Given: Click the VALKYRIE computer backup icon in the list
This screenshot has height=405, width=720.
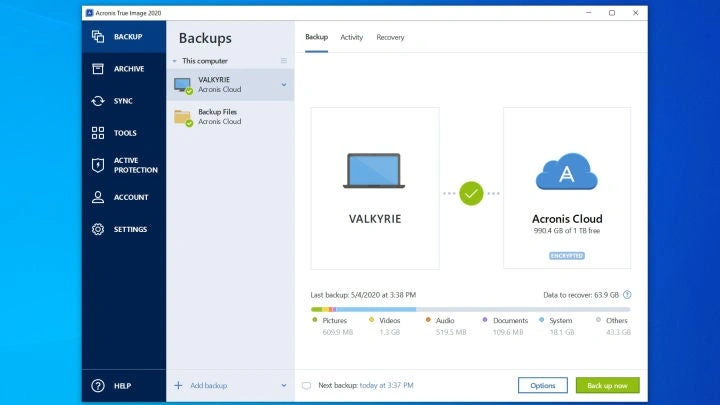Looking at the screenshot, I should 183,85.
